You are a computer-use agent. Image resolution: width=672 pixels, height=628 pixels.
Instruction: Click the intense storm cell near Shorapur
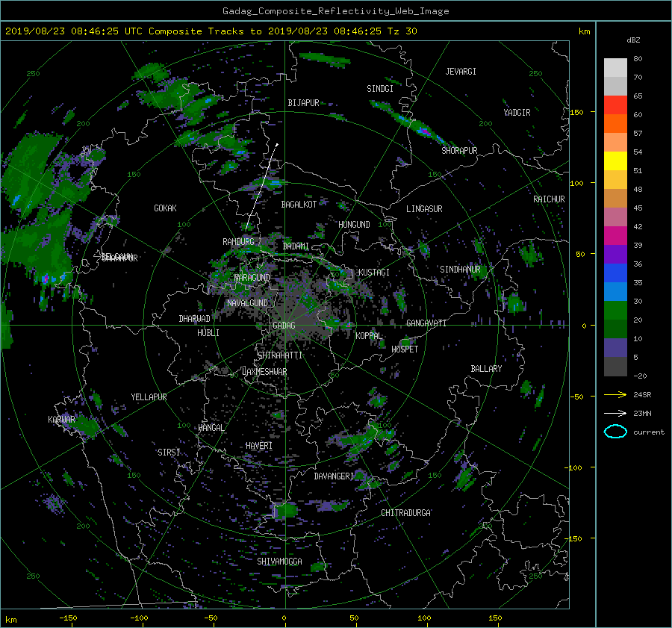(424, 131)
